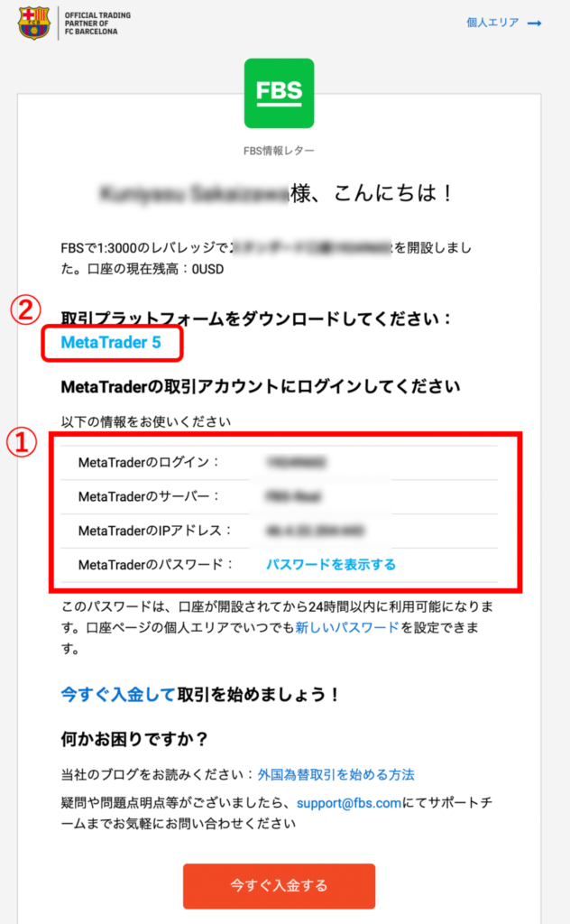Download MetaTrader 5 platform link
The width and height of the screenshot is (570, 924).
point(111,342)
